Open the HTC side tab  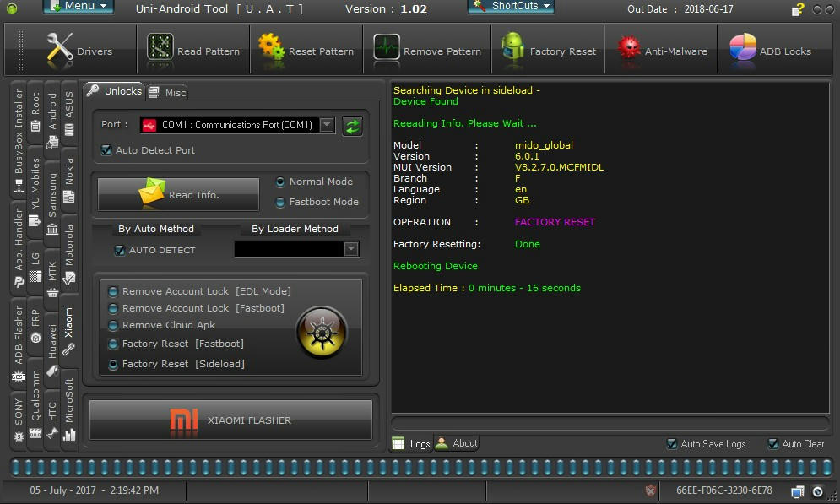point(52,420)
